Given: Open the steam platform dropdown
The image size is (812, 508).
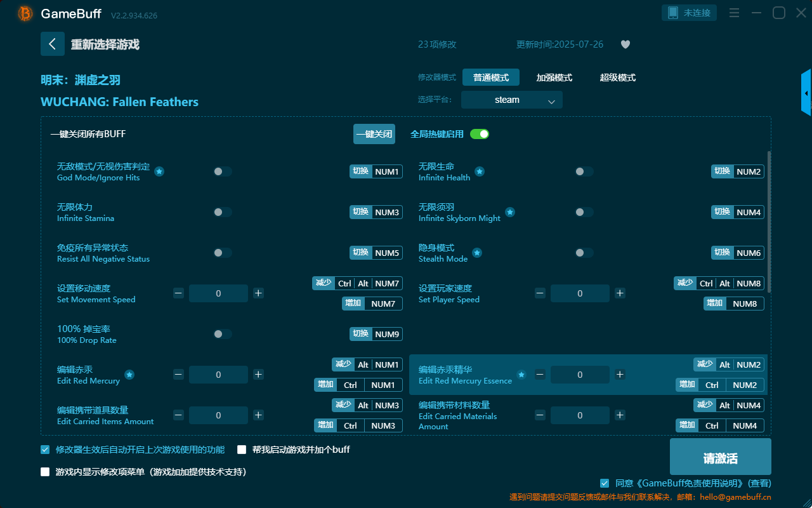Looking at the screenshot, I should pos(512,100).
